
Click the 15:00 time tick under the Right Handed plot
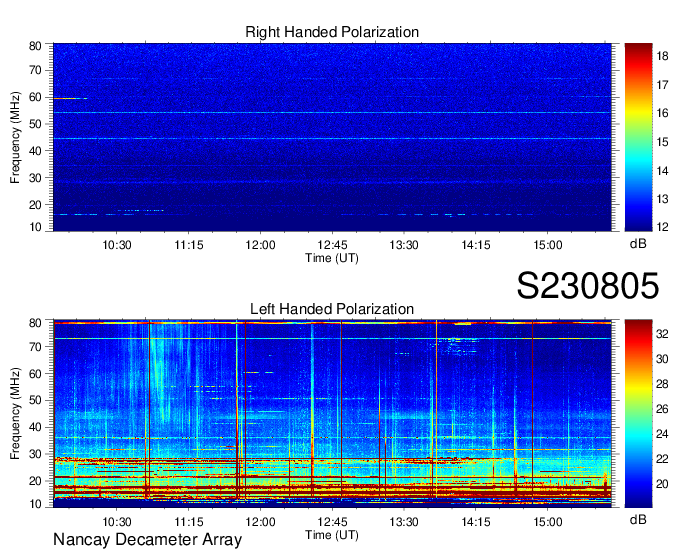click(x=548, y=245)
